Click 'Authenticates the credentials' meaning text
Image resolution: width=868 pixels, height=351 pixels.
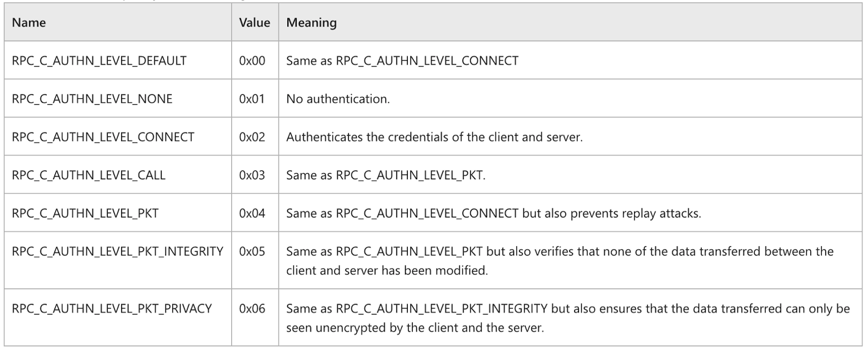click(x=434, y=137)
